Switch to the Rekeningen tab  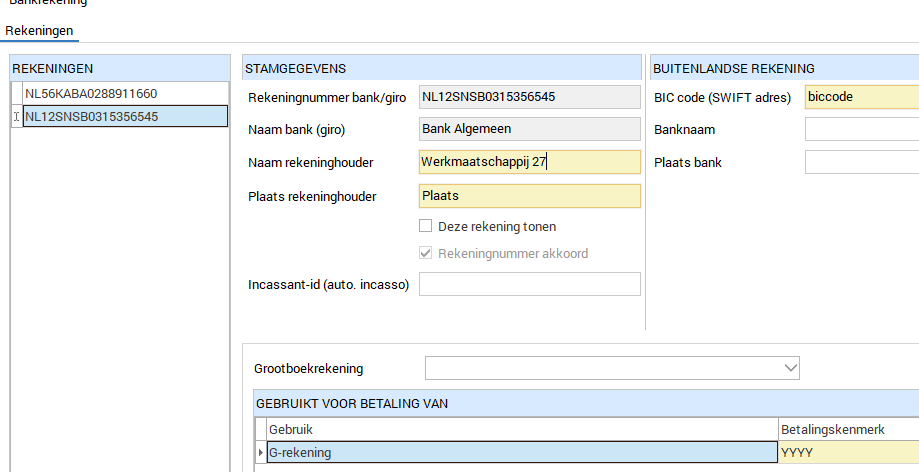pyautogui.click(x=39, y=31)
